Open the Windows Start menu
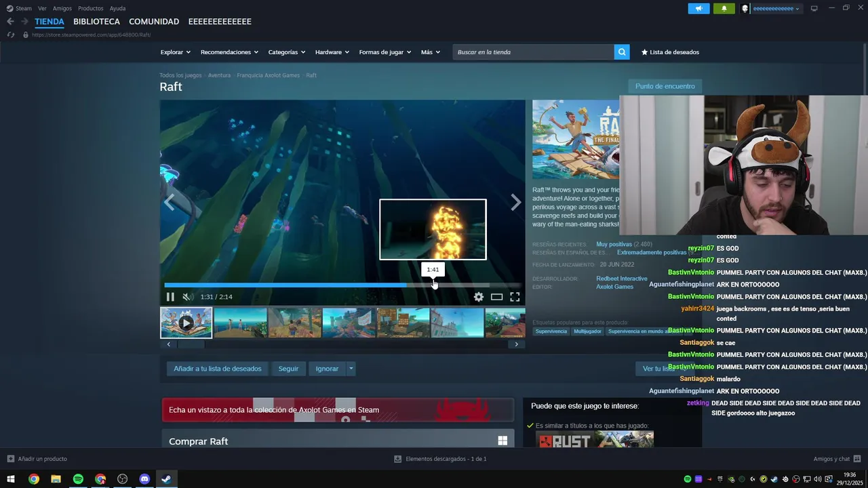Image resolution: width=868 pixels, height=488 pixels. coord(11,479)
